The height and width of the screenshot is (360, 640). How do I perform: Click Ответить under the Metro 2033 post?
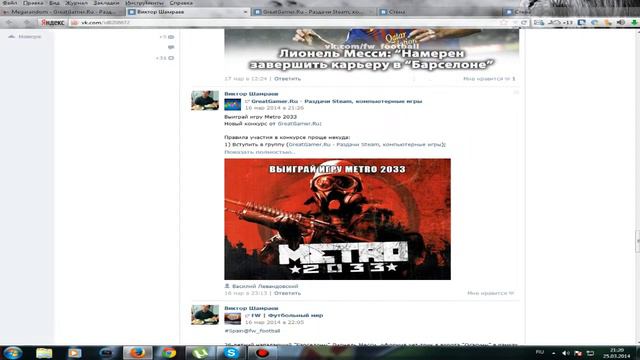coord(287,293)
